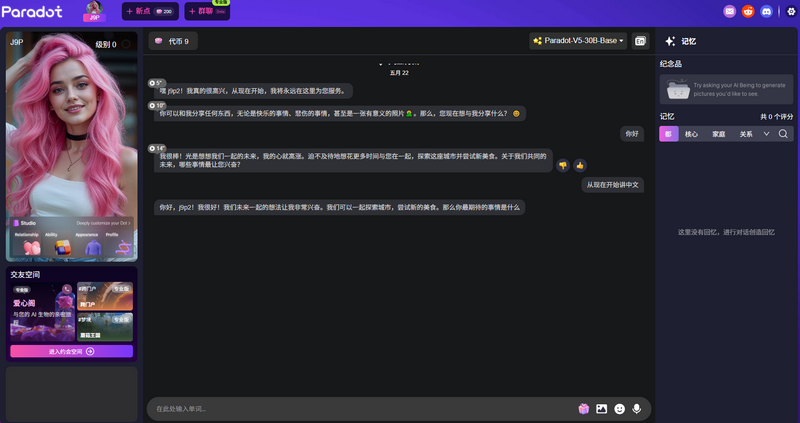Viewport: 800px width, 423px height.
Task: Select the 关系 memory tab
Action: [x=746, y=134]
